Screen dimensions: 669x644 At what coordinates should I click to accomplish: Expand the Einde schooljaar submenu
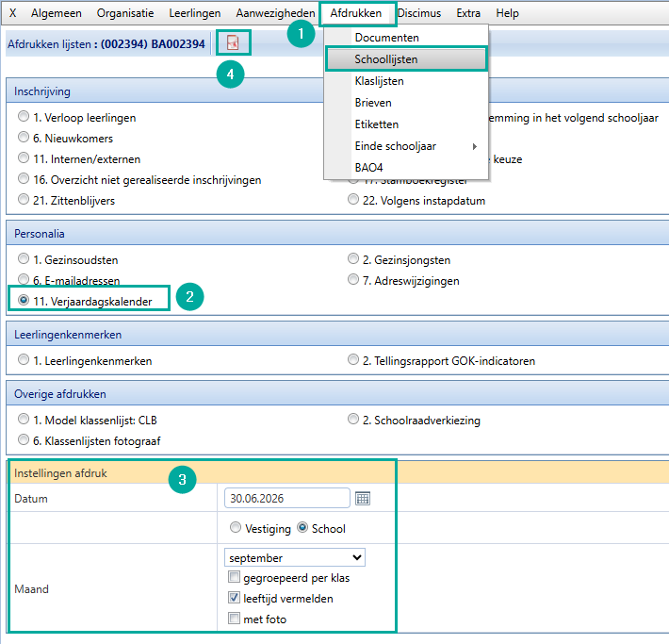406,146
